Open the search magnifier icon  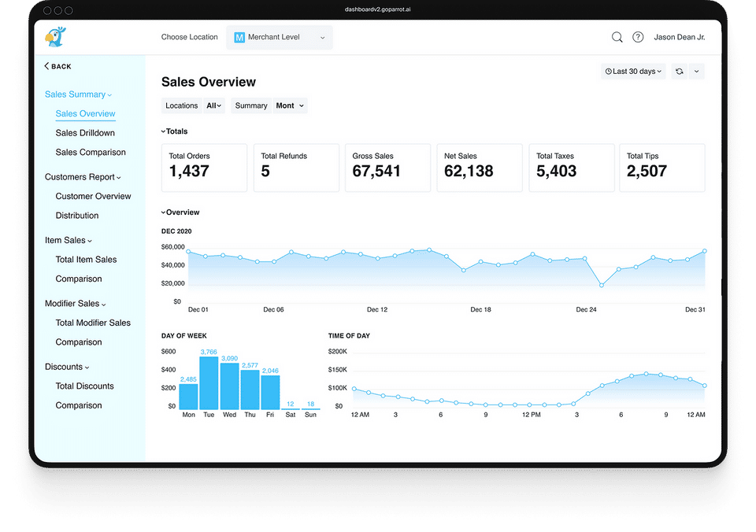pos(617,37)
